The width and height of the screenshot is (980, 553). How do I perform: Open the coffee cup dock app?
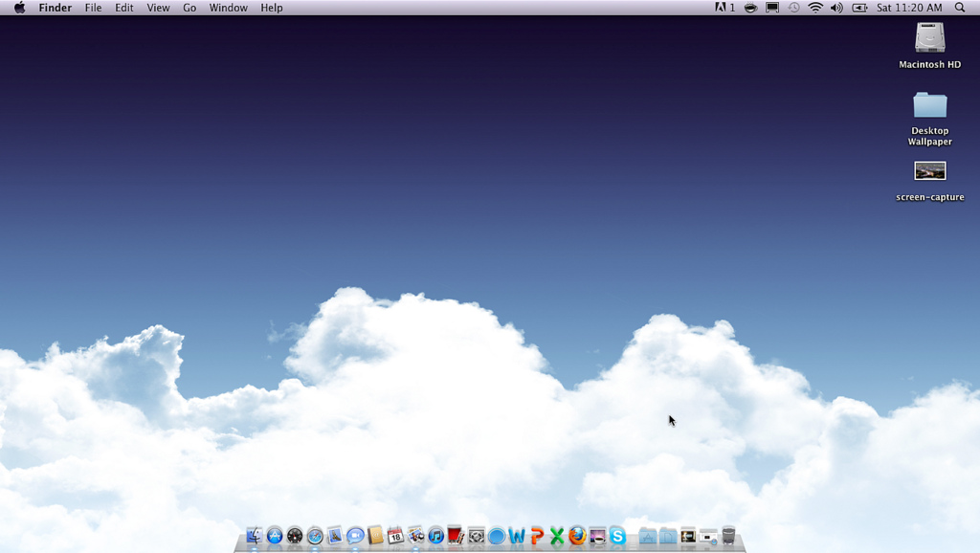(x=597, y=536)
